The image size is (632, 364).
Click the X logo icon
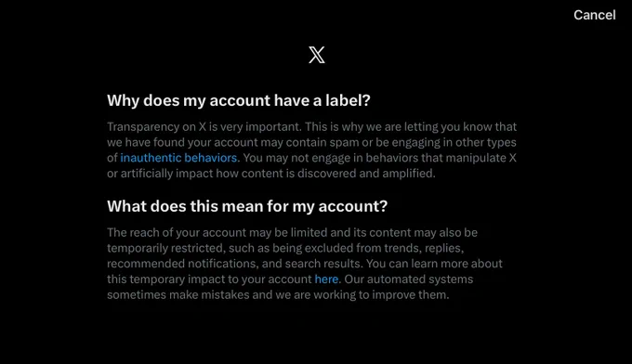pos(316,55)
